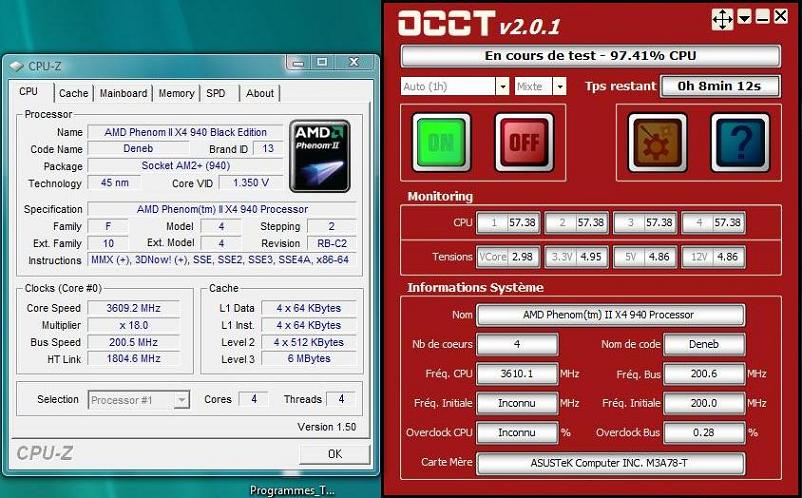Click the Cores count field in CPU-Z
The width and height of the screenshot is (802, 498).
pyautogui.click(x=254, y=399)
